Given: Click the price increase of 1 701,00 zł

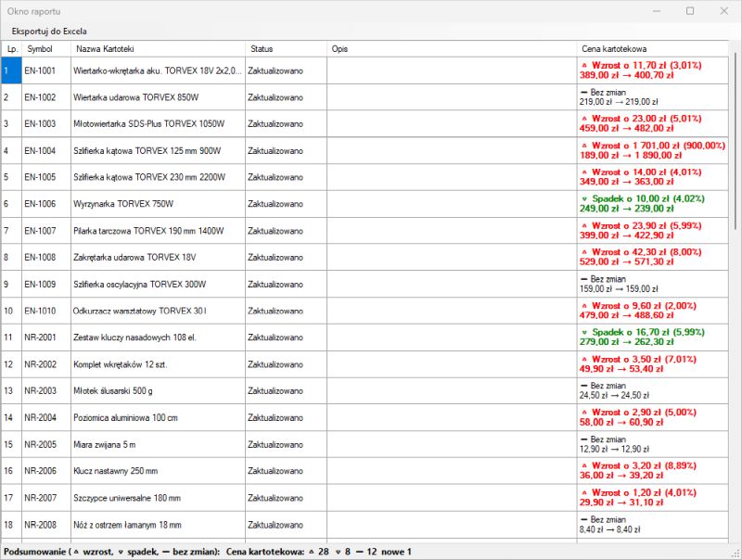Looking at the screenshot, I should [x=653, y=151].
